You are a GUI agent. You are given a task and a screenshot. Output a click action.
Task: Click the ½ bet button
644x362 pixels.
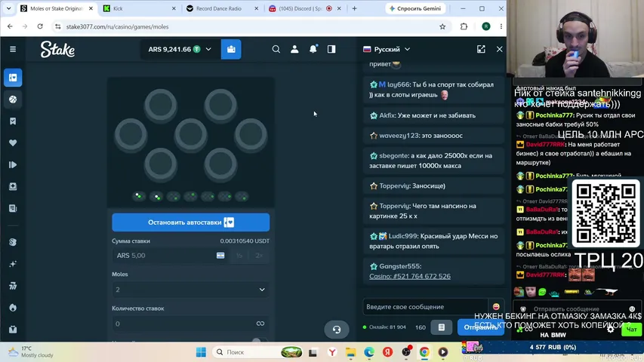pos(239,256)
